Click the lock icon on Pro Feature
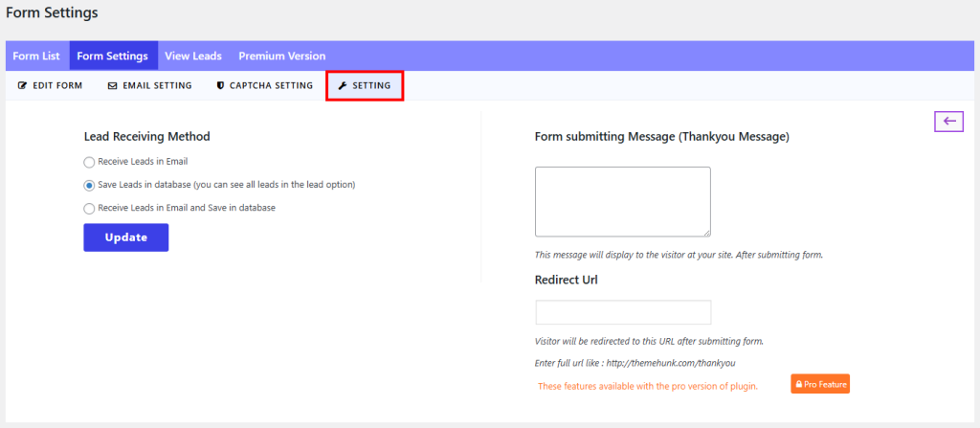Image resolution: width=980 pixels, height=428 pixels. [799, 384]
